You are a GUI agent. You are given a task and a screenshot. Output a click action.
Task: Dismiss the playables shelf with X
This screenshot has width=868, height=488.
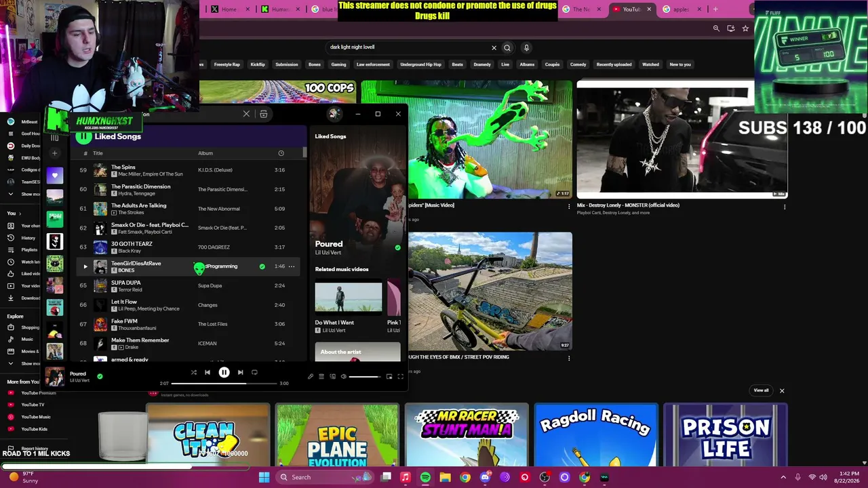tap(782, 390)
